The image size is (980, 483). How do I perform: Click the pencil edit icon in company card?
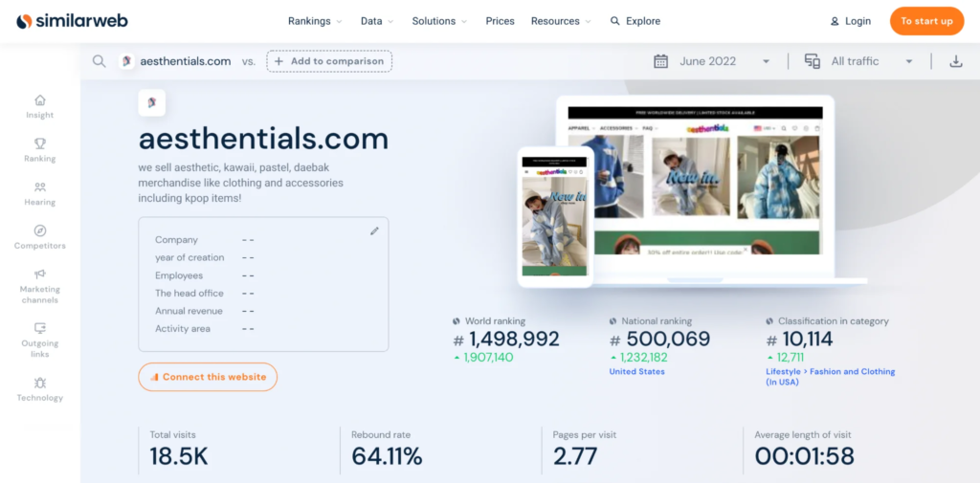point(374,231)
